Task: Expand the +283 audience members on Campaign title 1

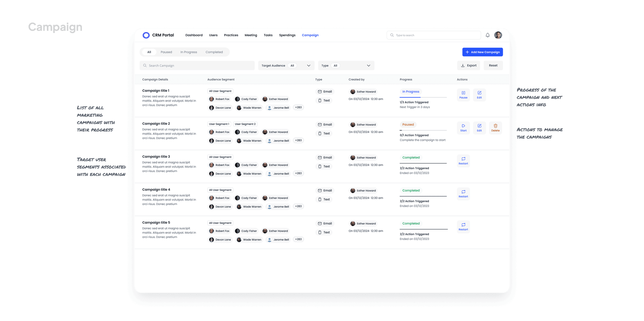Action: pyautogui.click(x=298, y=107)
